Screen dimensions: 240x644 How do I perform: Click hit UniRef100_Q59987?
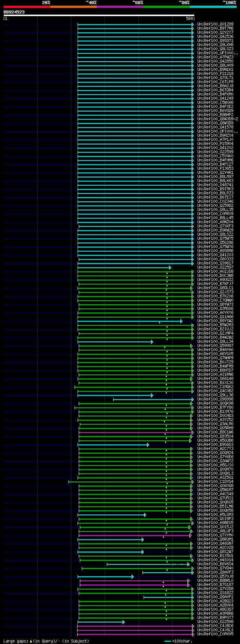coord(215,346)
